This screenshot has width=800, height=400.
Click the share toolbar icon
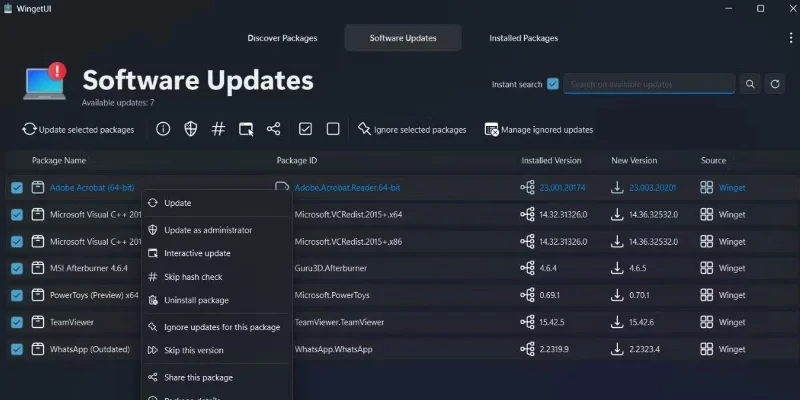(x=273, y=129)
